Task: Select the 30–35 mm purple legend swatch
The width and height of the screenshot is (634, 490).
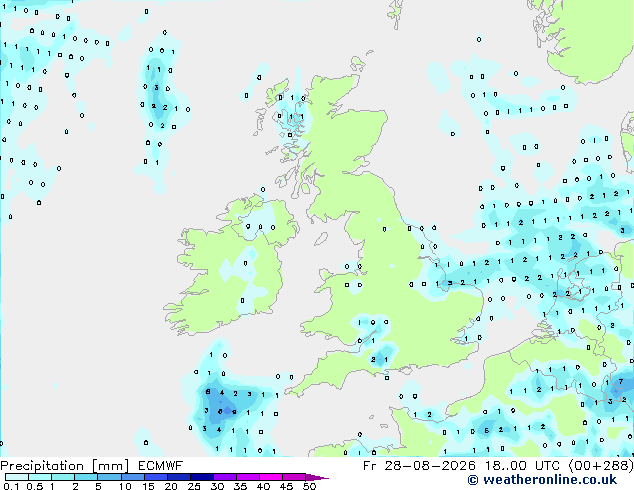Action: pos(225,477)
